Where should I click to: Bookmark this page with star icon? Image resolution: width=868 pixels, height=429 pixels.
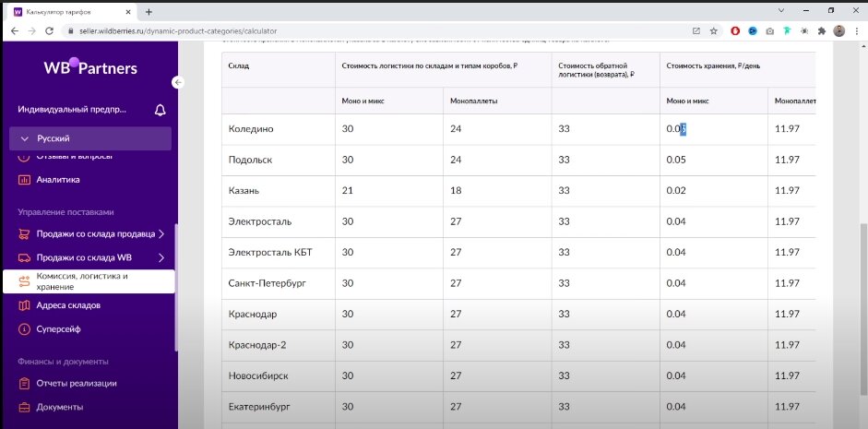pos(714,31)
